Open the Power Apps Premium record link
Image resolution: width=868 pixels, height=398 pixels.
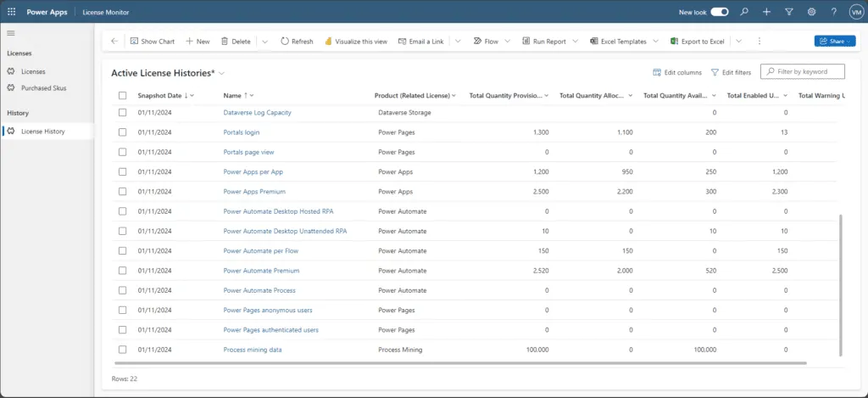[254, 192]
